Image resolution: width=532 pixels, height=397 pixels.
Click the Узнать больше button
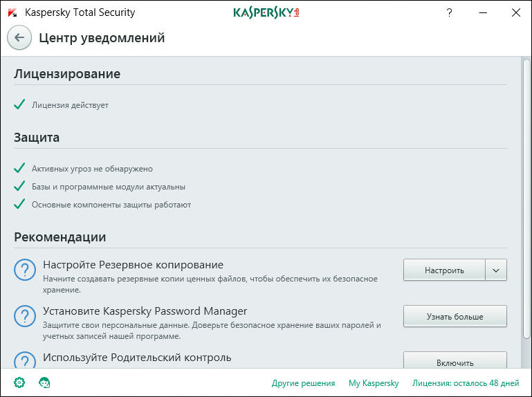tap(455, 316)
